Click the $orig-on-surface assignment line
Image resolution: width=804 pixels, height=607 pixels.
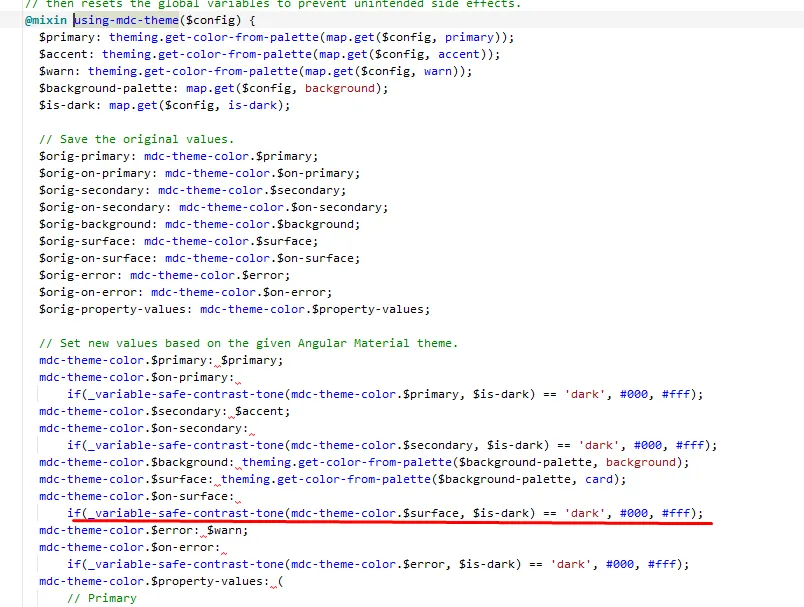click(x=199, y=258)
